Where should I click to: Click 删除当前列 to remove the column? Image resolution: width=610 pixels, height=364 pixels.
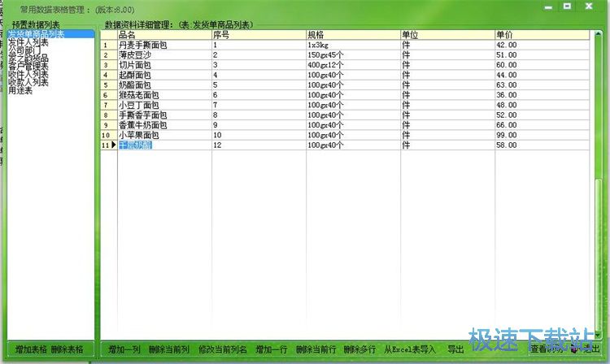169,349
